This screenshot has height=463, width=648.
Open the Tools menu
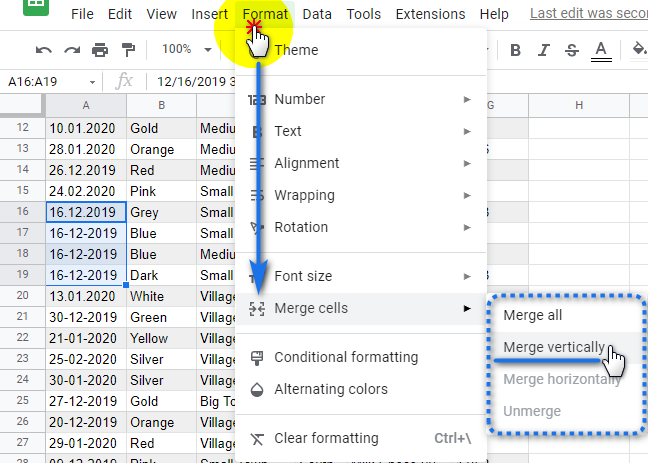363,14
